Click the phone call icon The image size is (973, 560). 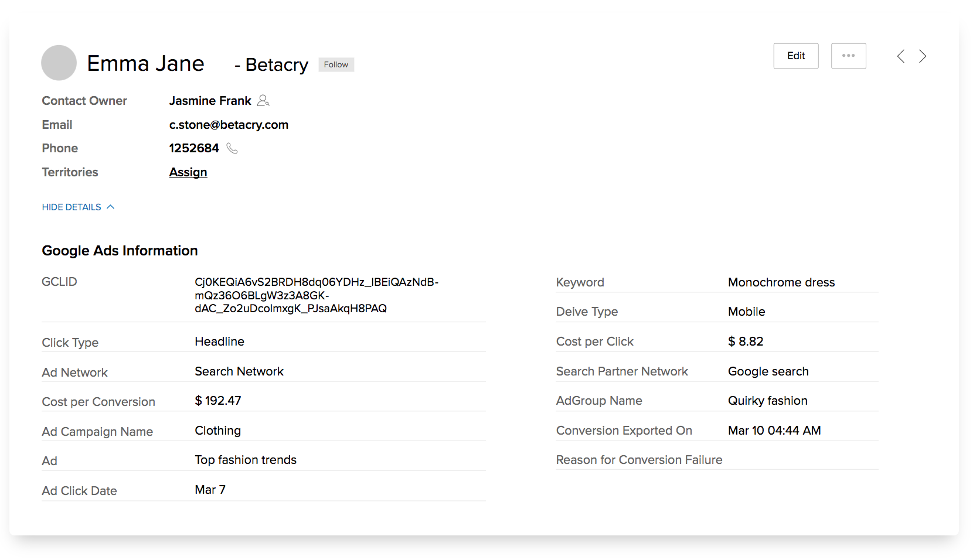tap(232, 148)
